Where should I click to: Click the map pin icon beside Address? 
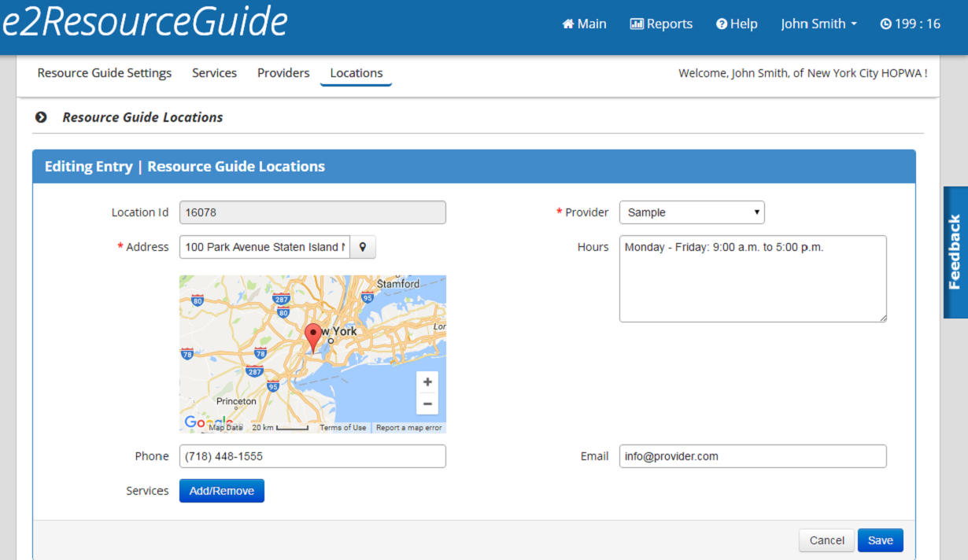pos(363,247)
